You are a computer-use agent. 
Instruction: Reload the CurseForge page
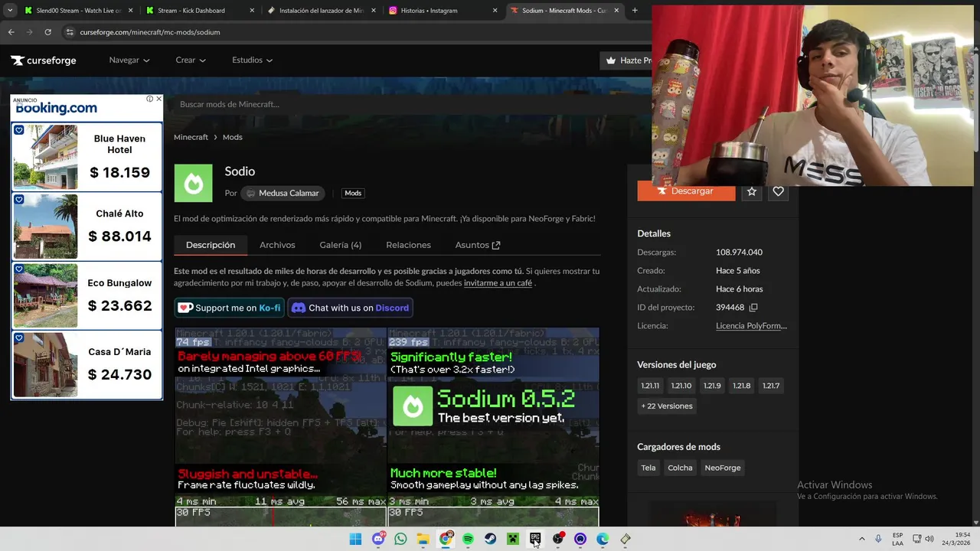coord(47,32)
